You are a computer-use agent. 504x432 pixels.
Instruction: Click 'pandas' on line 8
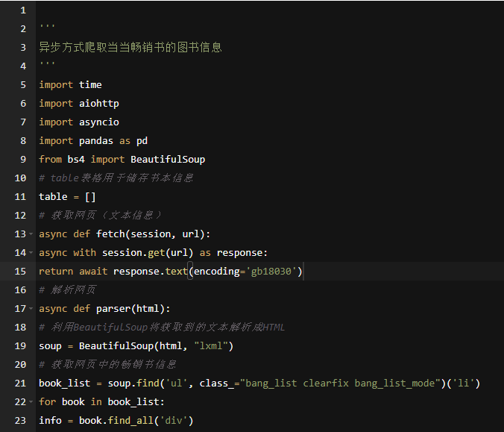(x=96, y=141)
